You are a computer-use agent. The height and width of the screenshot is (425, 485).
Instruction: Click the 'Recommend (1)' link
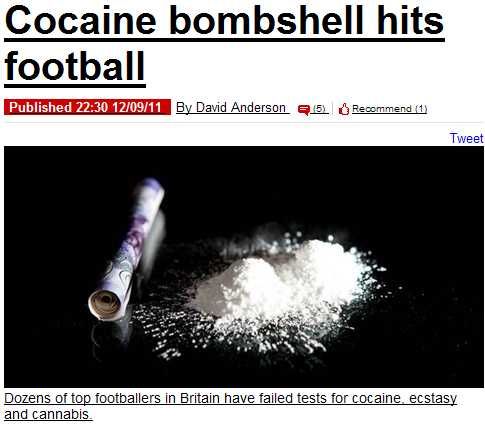point(389,109)
